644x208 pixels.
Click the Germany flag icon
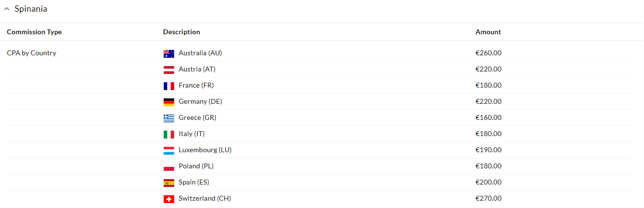coord(169,102)
